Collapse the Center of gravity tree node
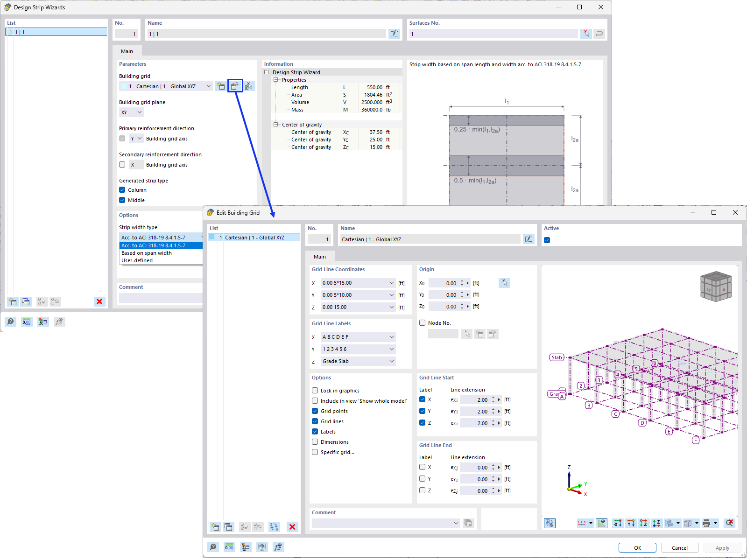Screen dimensions: 747x560 tap(275, 125)
